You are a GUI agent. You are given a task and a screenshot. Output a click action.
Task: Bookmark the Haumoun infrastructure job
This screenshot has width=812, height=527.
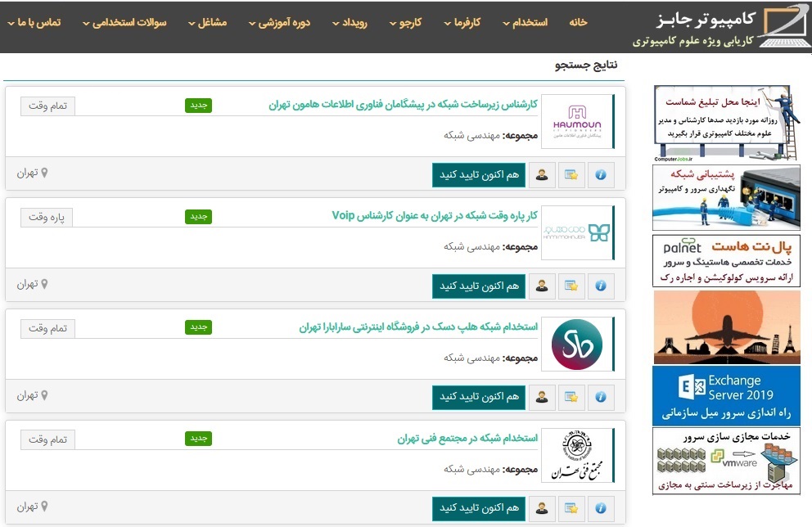point(571,175)
